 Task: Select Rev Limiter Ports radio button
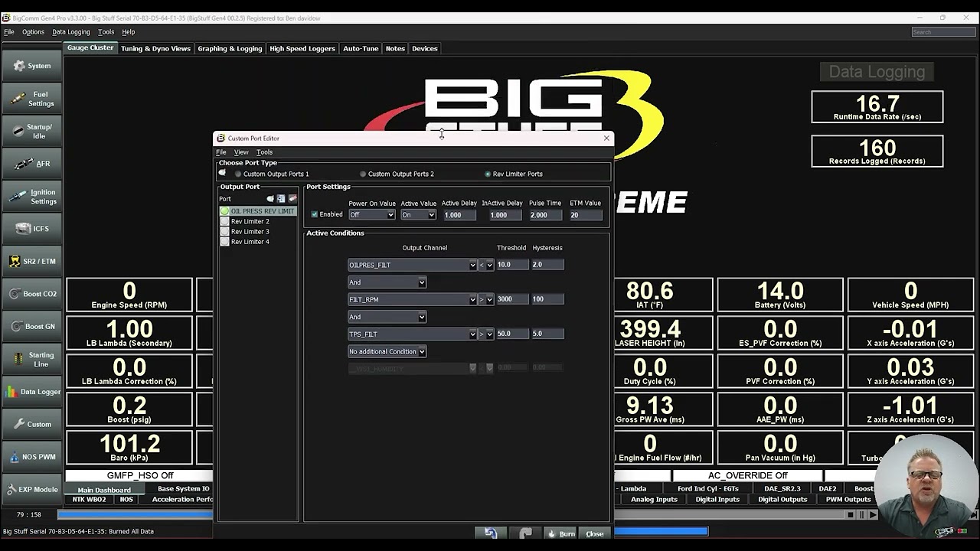tap(488, 174)
